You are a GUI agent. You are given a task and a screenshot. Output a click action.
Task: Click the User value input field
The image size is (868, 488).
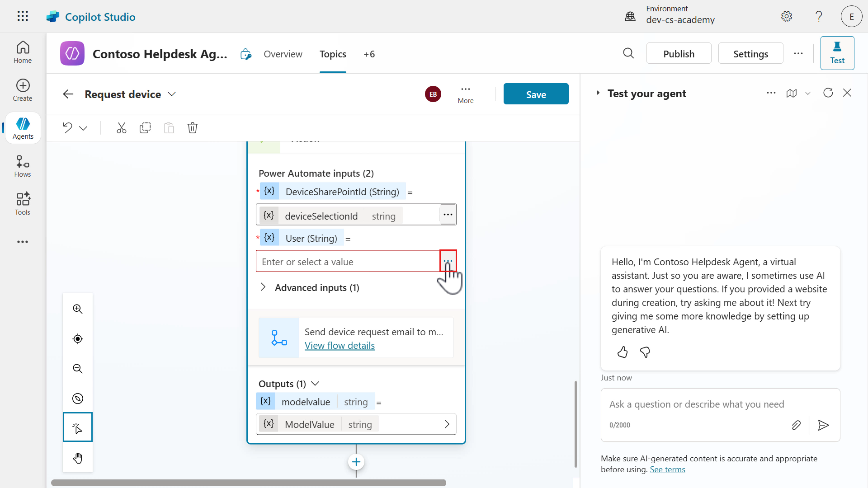tap(347, 262)
